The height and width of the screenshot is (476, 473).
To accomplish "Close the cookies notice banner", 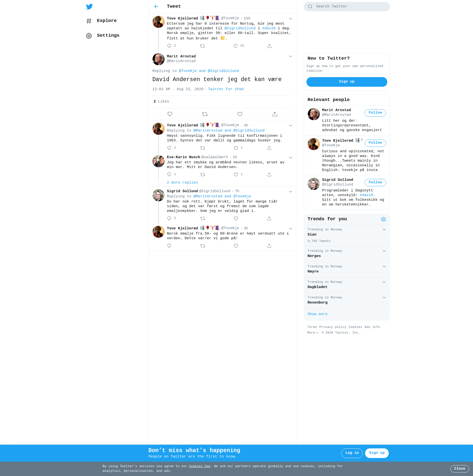I will click(459, 469).
